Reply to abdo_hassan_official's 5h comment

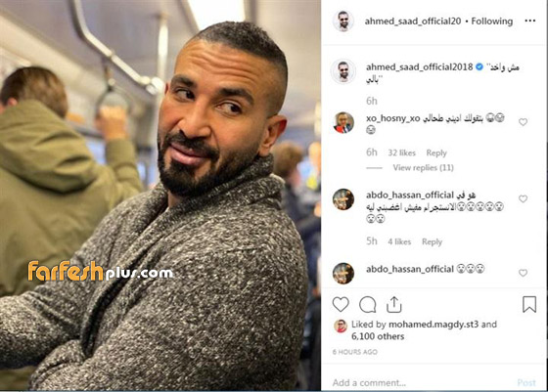tap(432, 241)
